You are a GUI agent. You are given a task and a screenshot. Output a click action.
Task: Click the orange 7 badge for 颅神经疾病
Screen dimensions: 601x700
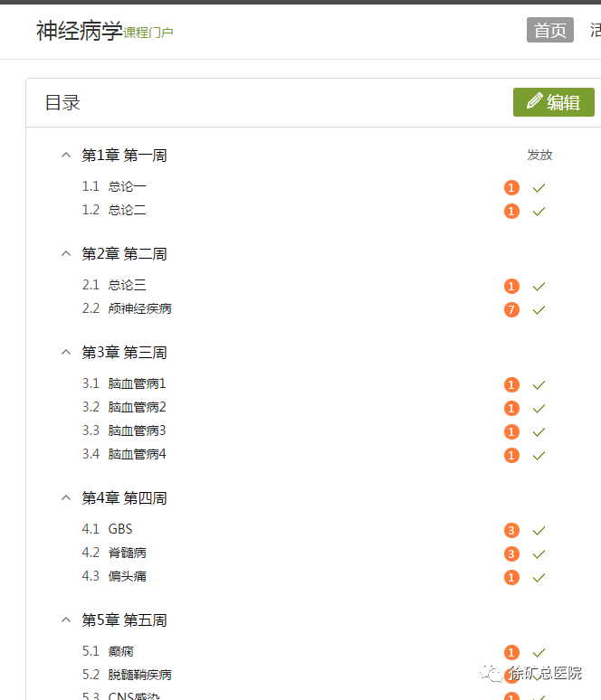511,310
